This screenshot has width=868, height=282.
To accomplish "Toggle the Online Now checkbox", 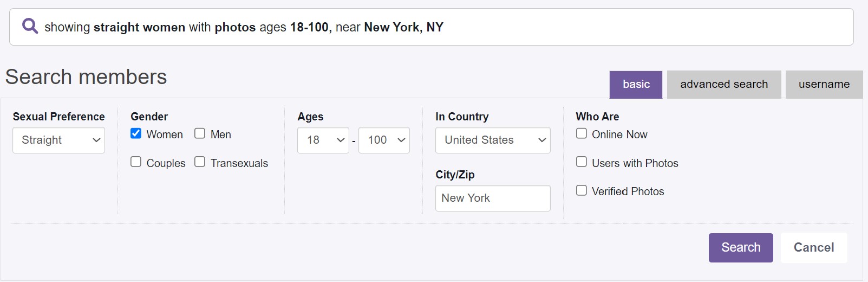I will tap(582, 133).
